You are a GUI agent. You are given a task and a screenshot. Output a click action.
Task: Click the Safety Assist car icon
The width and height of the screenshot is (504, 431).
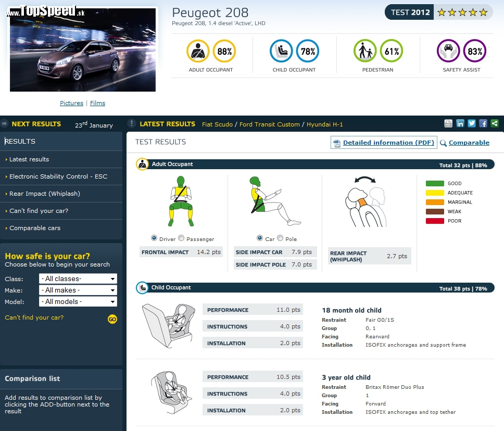click(x=448, y=51)
